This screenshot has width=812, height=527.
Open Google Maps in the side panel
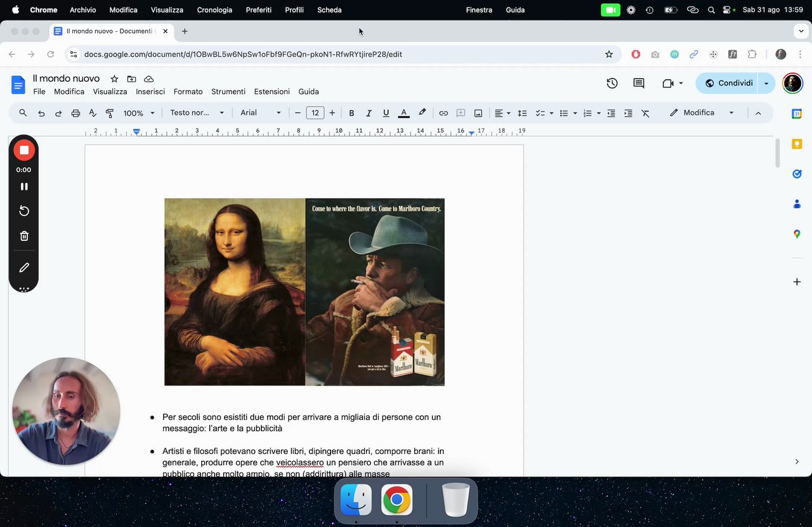[797, 234]
